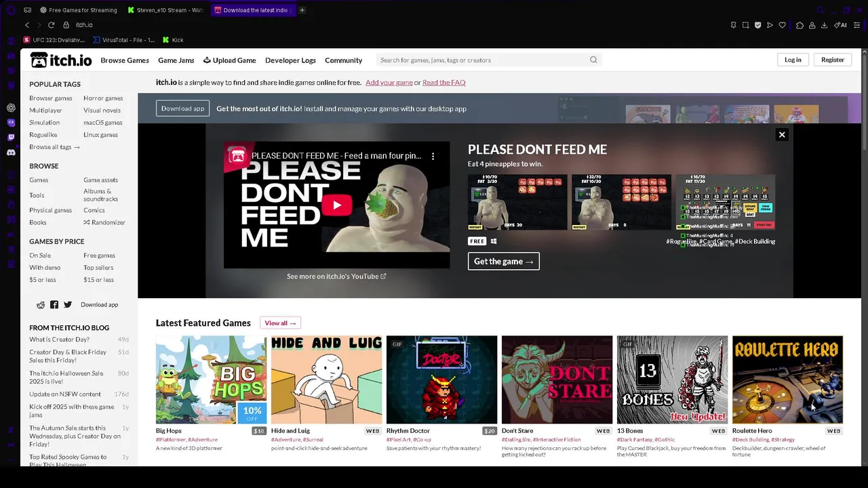This screenshot has height=488, width=868.
Task: Click the send flow arrow icon
Action: [770, 25]
